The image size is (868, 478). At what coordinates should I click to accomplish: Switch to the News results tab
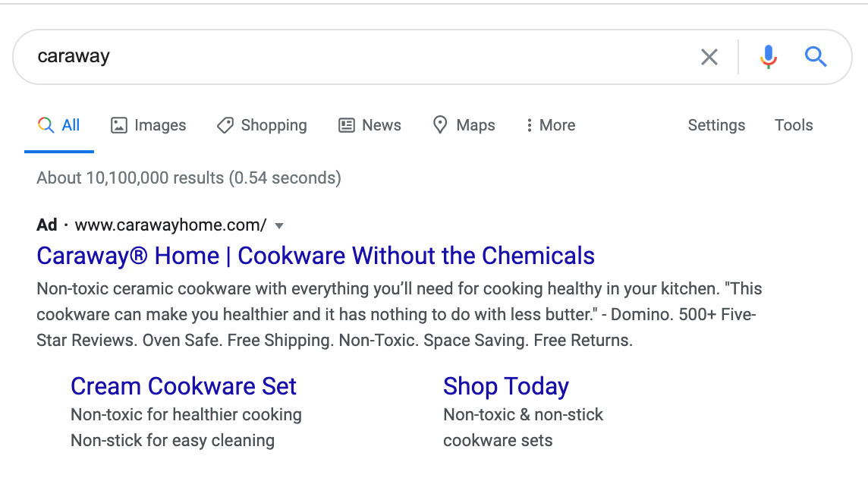370,125
